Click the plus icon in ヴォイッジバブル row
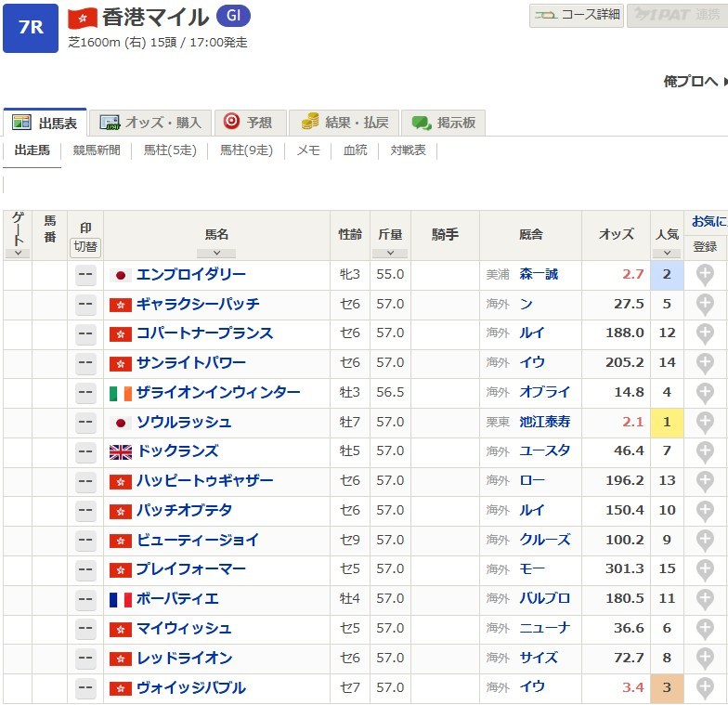This screenshot has width=728, height=705. tap(705, 688)
